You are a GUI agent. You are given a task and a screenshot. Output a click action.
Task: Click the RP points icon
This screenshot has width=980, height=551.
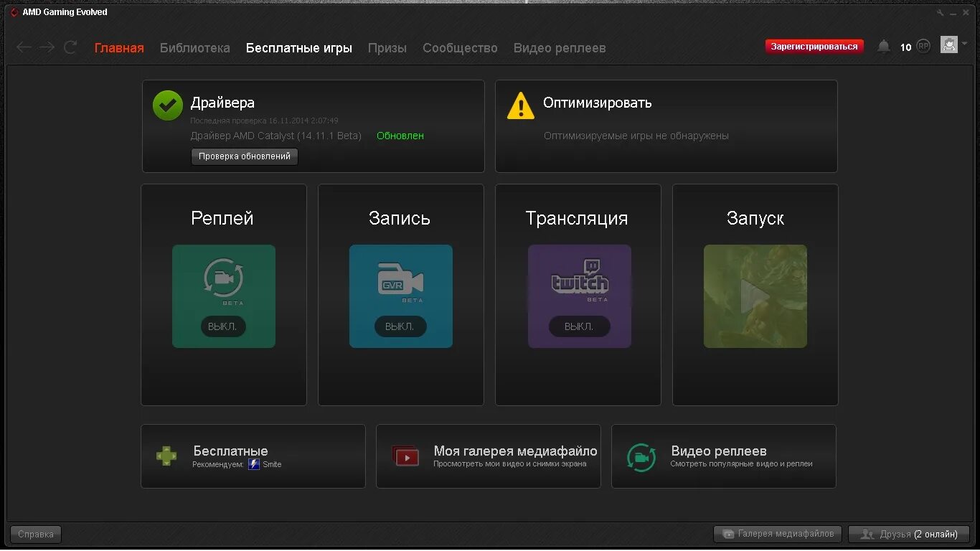(x=923, y=45)
